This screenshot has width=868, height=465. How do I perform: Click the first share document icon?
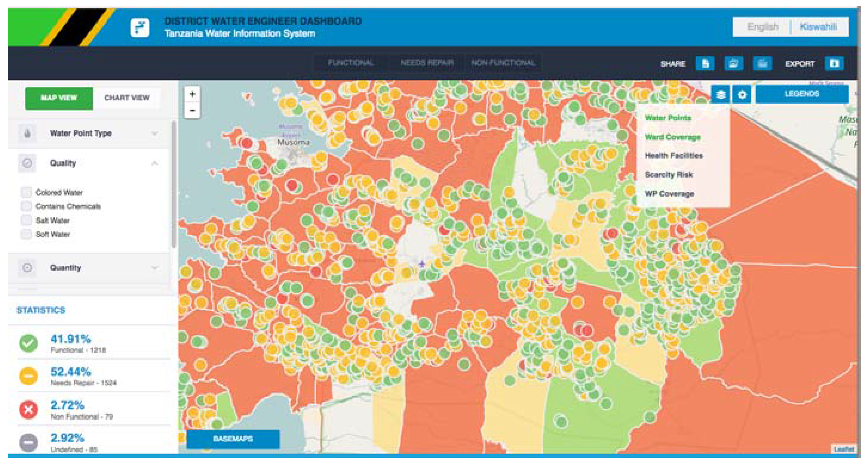[705, 63]
